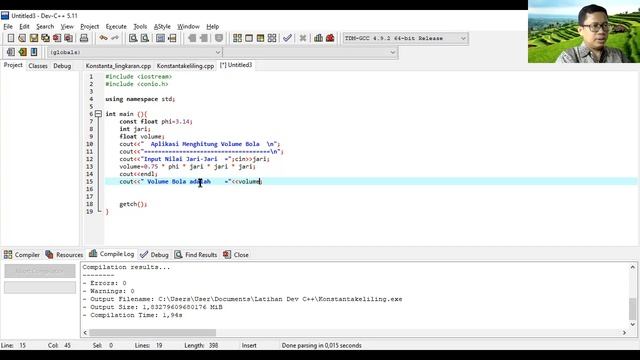Open the Resources bottom panel tab
The height and width of the screenshot is (360, 640).
click(64, 255)
